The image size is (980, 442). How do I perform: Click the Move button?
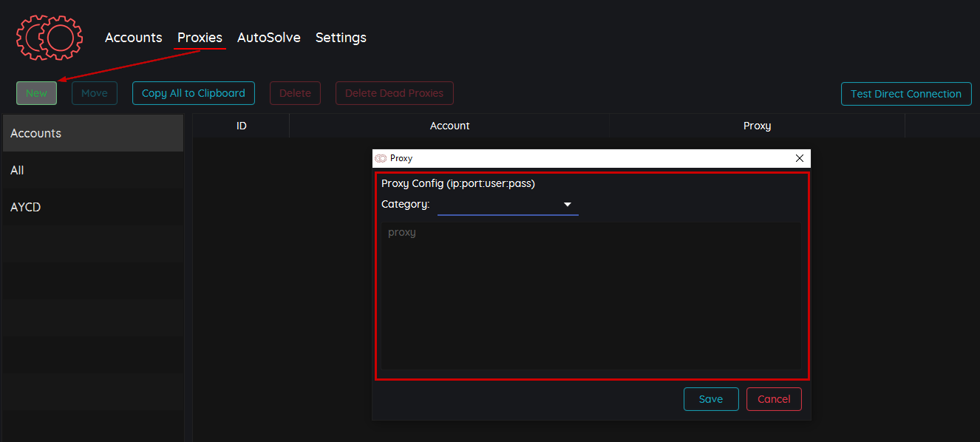click(x=95, y=93)
